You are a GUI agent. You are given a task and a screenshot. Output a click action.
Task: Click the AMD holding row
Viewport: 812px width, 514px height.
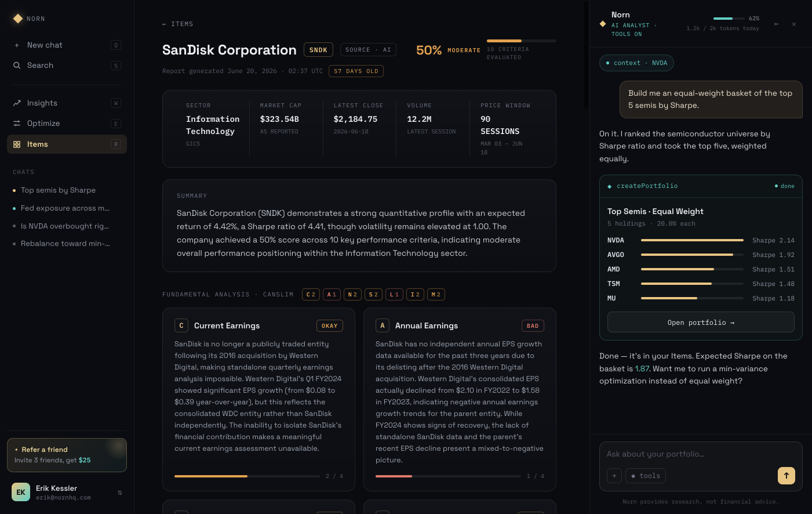701,269
